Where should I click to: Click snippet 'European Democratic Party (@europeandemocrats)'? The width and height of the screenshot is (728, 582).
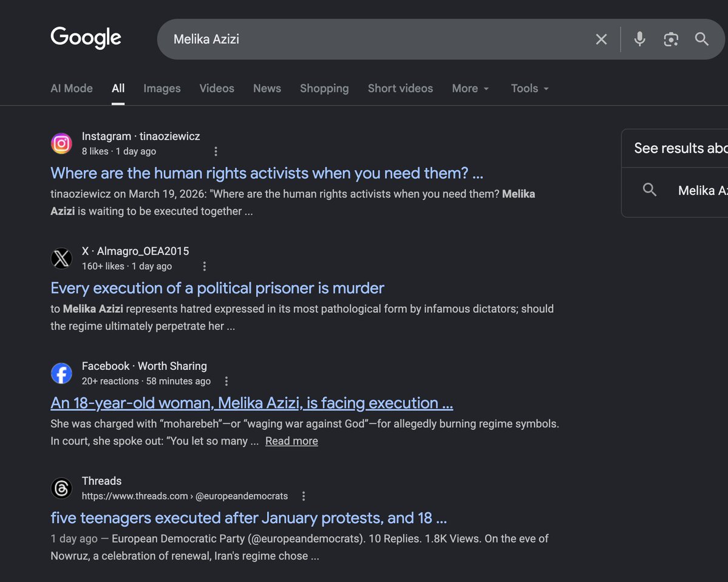click(x=299, y=547)
